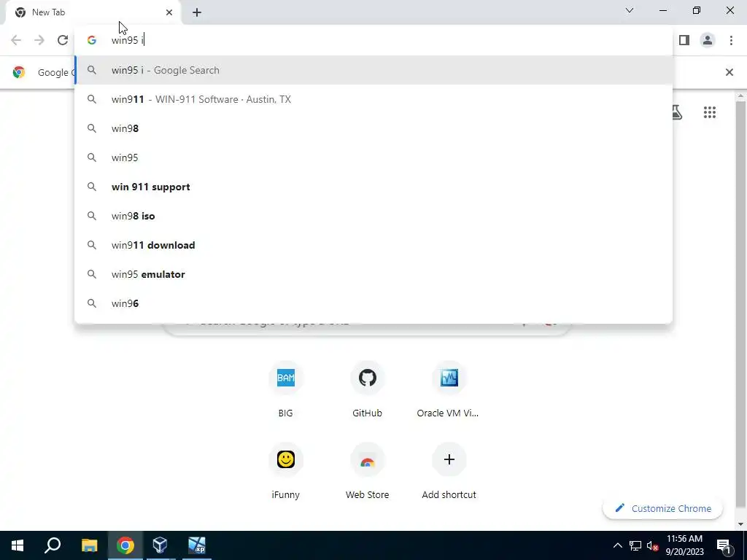Click in the address bar text field
747x560 pixels.
point(373,40)
